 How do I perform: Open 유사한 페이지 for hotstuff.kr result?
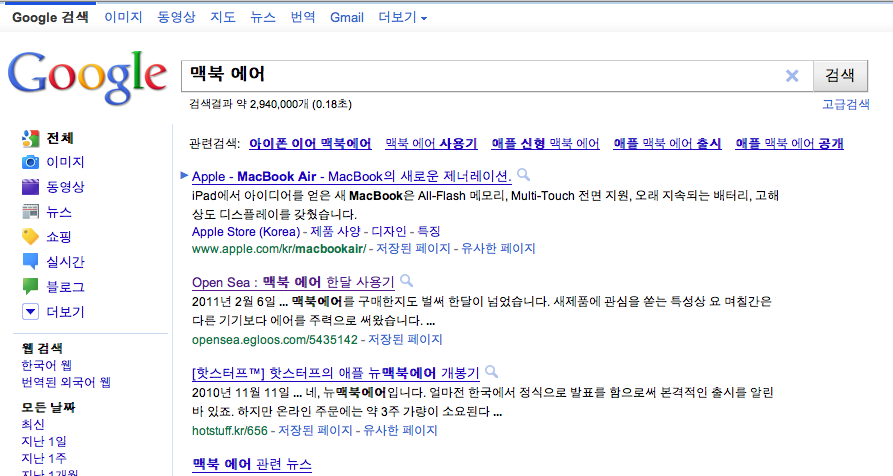[400, 431]
